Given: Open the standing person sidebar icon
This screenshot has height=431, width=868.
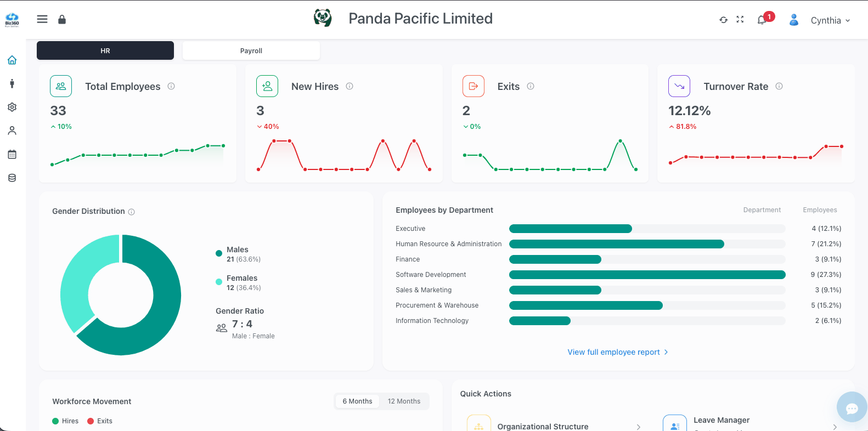Looking at the screenshot, I should point(12,83).
